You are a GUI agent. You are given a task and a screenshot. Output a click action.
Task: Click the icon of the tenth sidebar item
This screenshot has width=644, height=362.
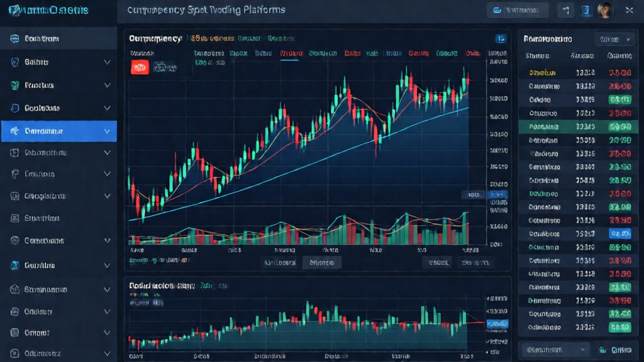pyautogui.click(x=15, y=241)
